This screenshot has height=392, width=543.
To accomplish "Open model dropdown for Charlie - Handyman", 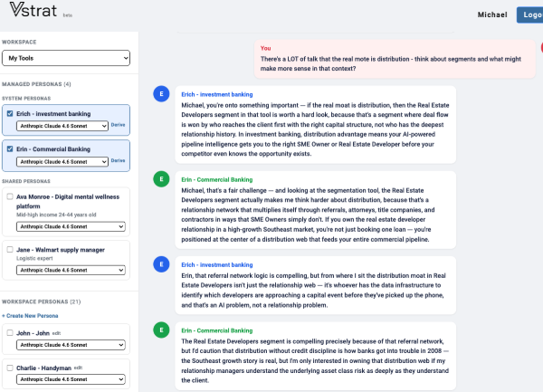I will tap(69, 380).
